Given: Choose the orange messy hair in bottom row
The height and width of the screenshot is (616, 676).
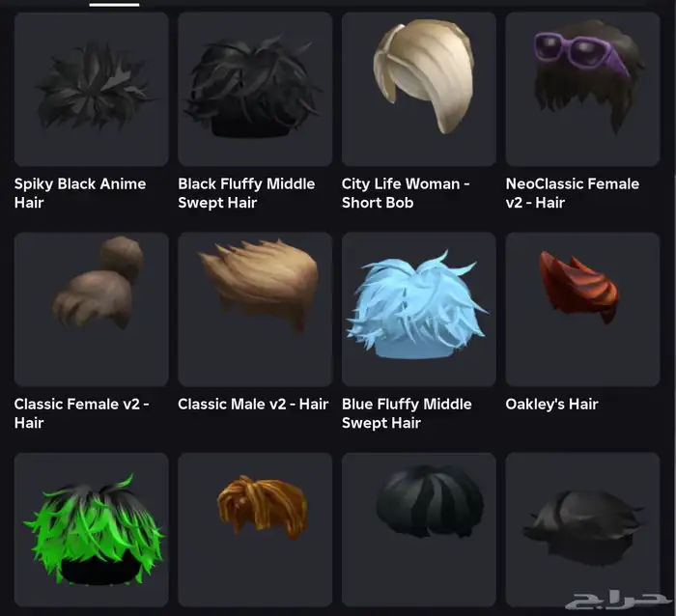Looking at the screenshot, I should click(255, 530).
